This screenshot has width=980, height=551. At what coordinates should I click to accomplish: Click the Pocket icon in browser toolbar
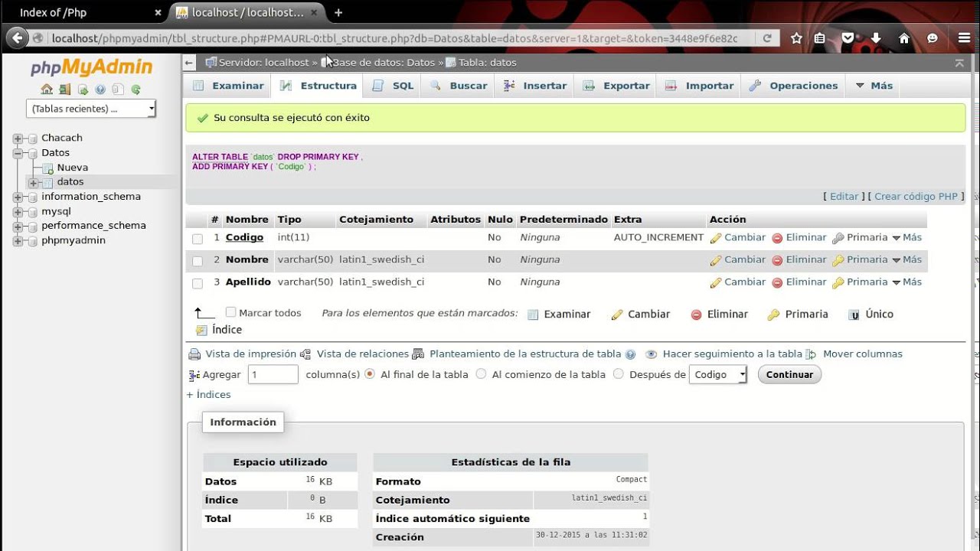point(848,38)
